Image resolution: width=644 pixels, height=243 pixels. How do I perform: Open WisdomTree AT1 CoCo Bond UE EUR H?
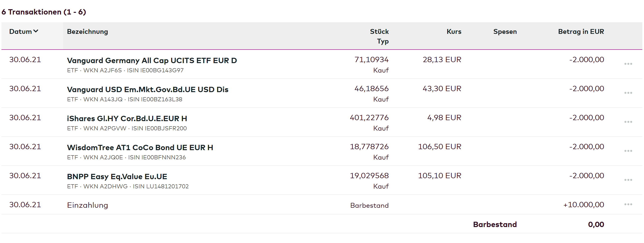tap(140, 148)
